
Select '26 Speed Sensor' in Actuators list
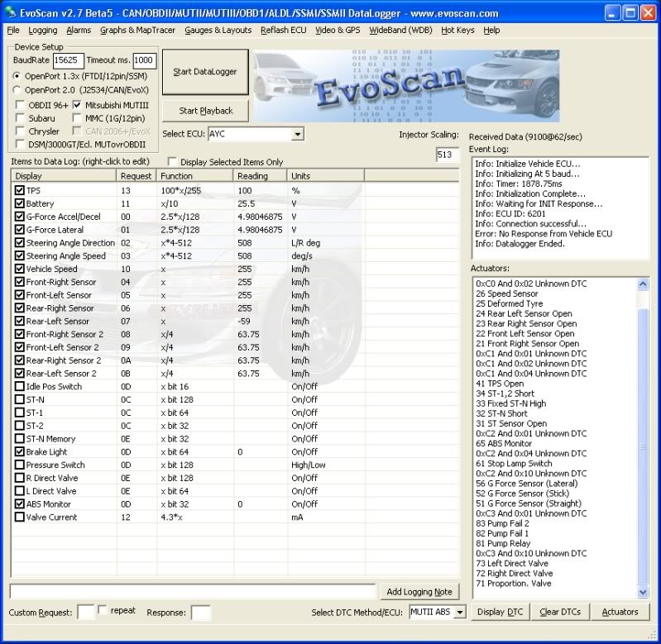tap(506, 293)
